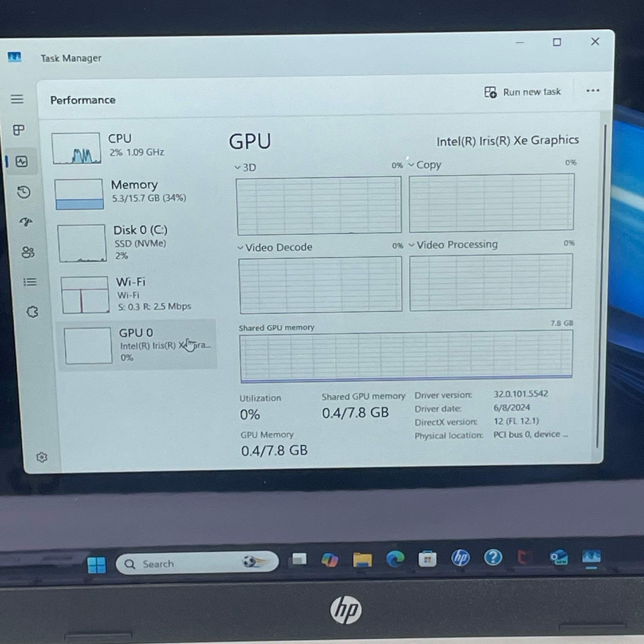Click the DirectX version 12 (FL 12.1) value
Image resolution: width=644 pixels, height=644 pixels.
(x=516, y=421)
